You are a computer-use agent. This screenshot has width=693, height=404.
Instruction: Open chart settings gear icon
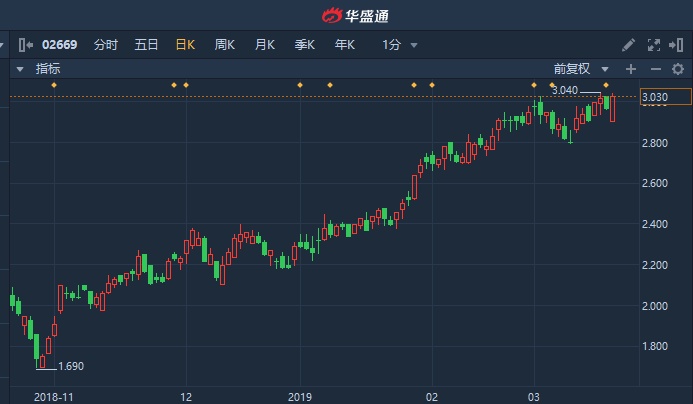pyautogui.click(x=678, y=69)
